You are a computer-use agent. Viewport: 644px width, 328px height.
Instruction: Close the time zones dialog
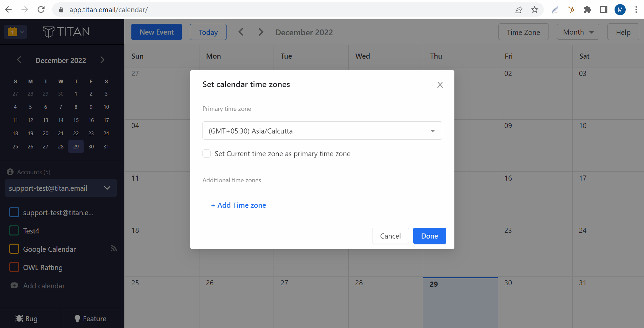[x=440, y=85]
